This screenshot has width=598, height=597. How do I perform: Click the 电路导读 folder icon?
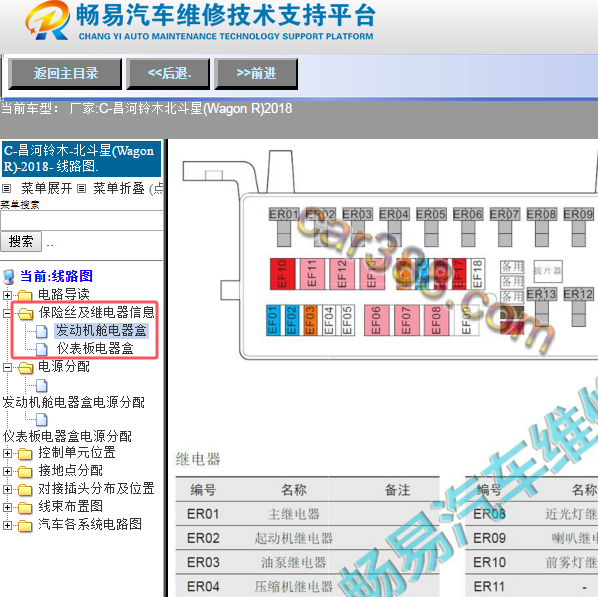25,296
